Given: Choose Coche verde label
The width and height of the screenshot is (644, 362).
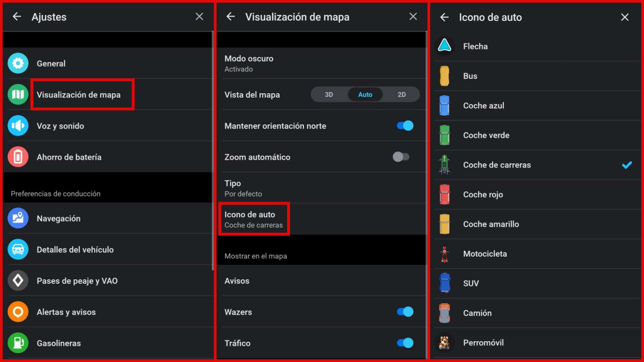Looking at the screenshot, I should coord(486,135).
